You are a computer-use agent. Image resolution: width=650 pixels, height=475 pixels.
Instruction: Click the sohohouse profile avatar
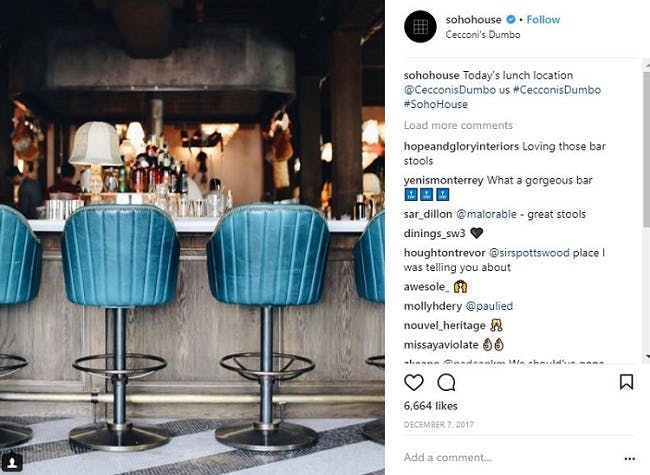(420, 27)
